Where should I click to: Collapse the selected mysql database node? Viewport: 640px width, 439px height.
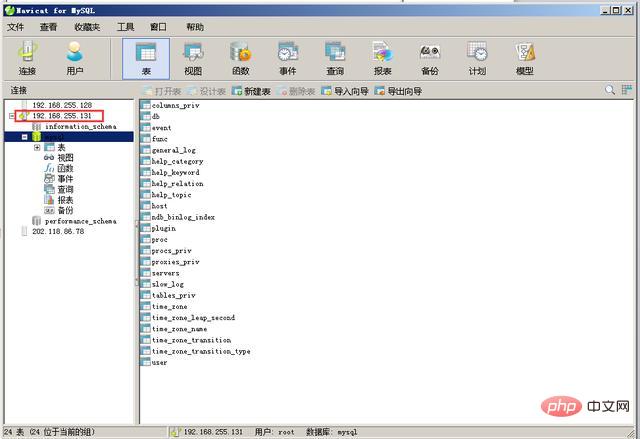tap(24, 137)
